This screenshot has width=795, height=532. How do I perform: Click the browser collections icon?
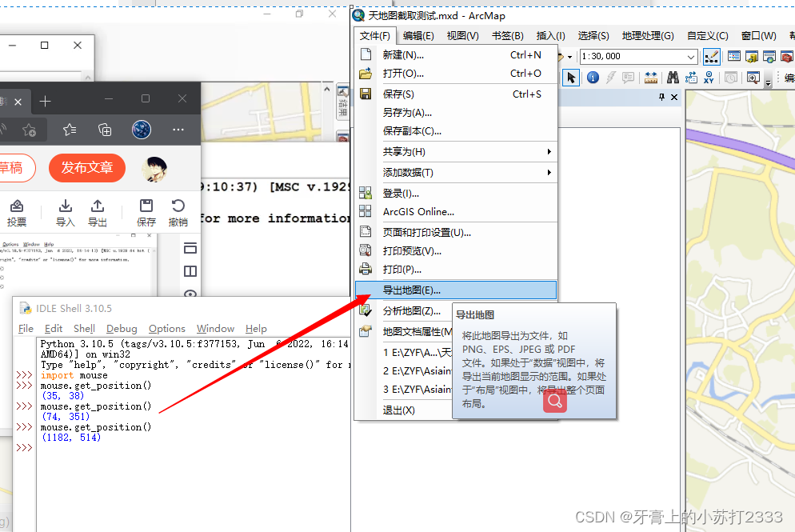(x=105, y=130)
